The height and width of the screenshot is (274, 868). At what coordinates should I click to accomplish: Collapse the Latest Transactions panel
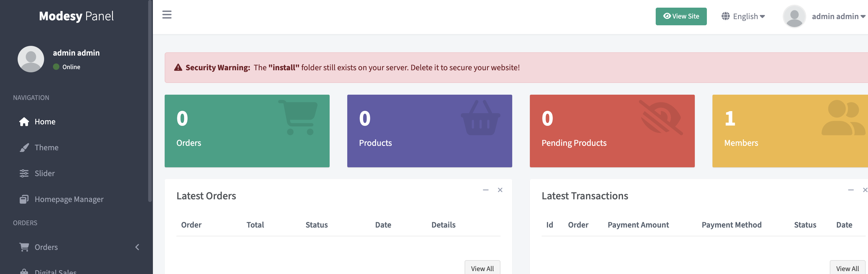click(x=851, y=190)
